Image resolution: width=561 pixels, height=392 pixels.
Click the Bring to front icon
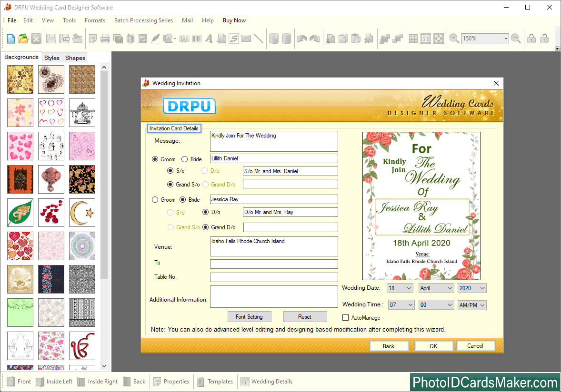point(385,39)
